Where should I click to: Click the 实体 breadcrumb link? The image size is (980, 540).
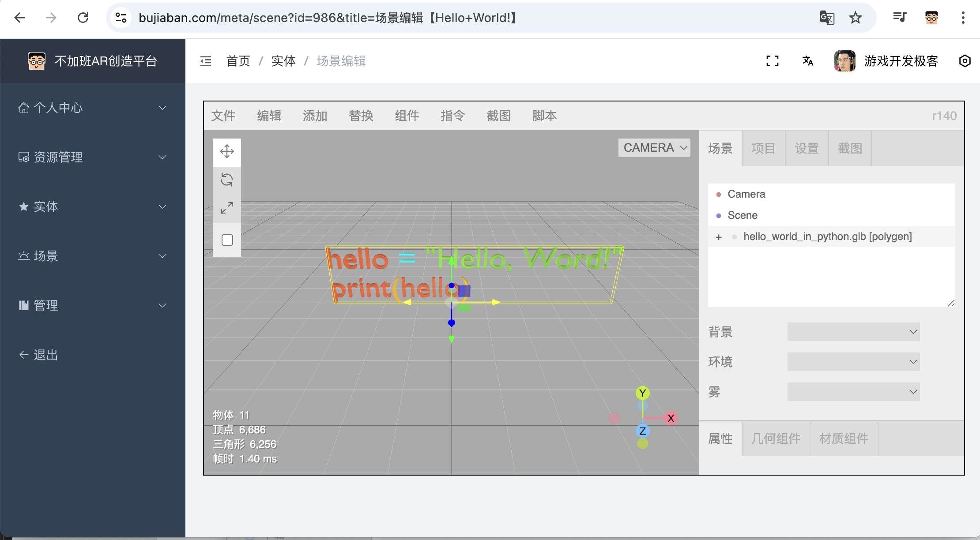[283, 61]
